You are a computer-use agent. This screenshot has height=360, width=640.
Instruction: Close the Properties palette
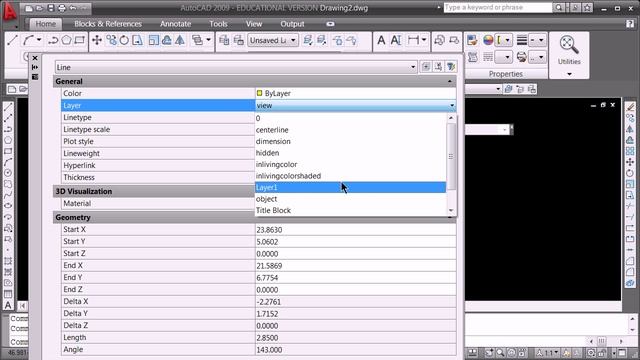(35, 58)
